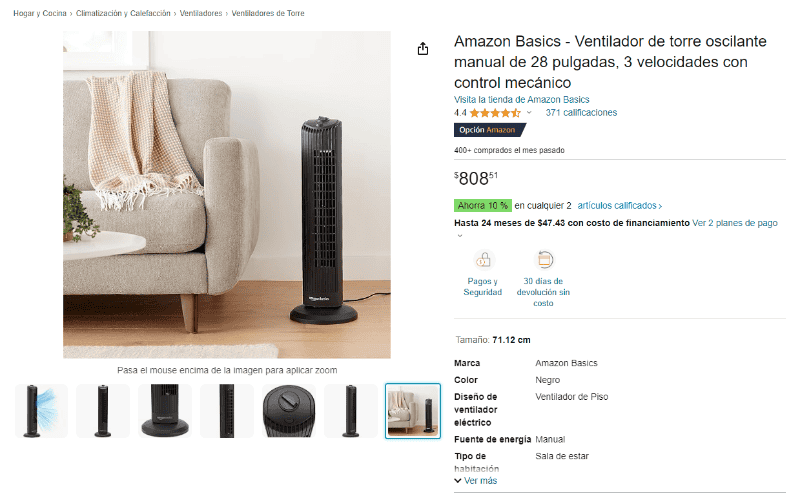Select thumbnail showing fan top control knob
Screen dimensions: 800x498
[289, 411]
